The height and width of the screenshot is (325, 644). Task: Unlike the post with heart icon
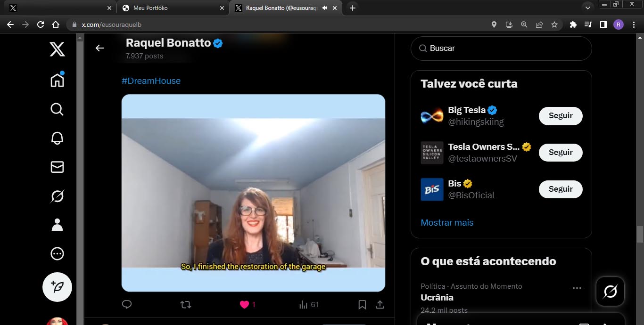pos(244,305)
